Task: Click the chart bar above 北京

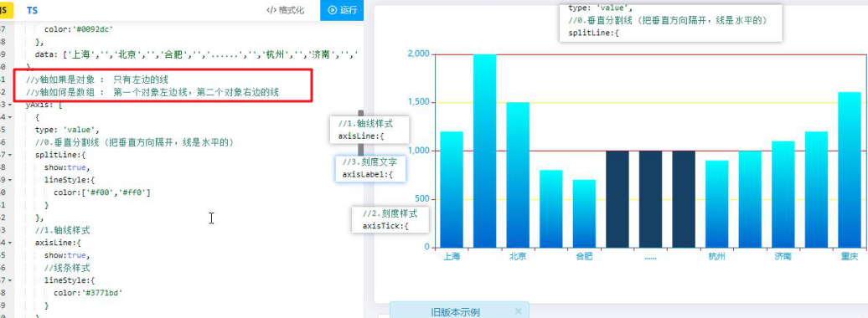Action: (518, 175)
